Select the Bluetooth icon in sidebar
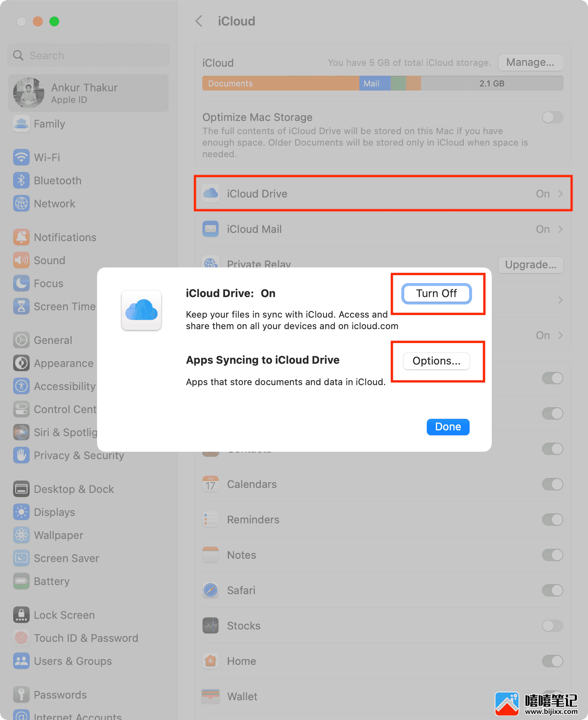The height and width of the screenshot is (720, 588). coord(21,180)
